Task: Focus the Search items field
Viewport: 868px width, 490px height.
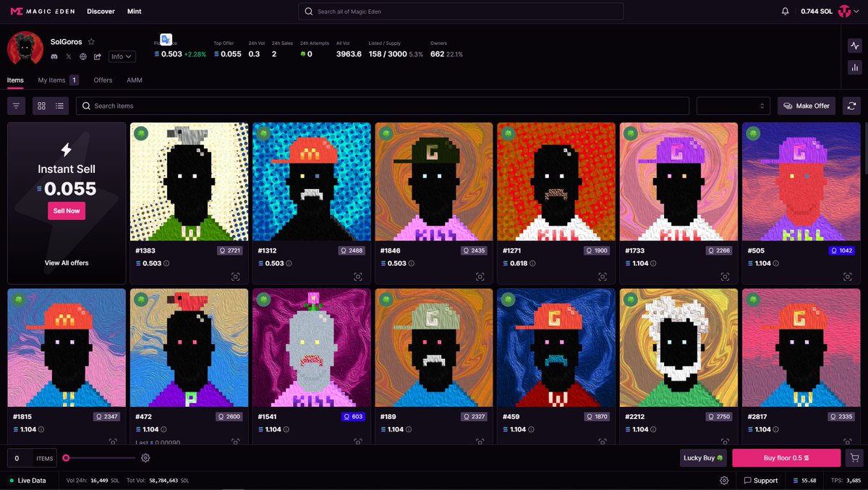Action: [x=383, y=106]
